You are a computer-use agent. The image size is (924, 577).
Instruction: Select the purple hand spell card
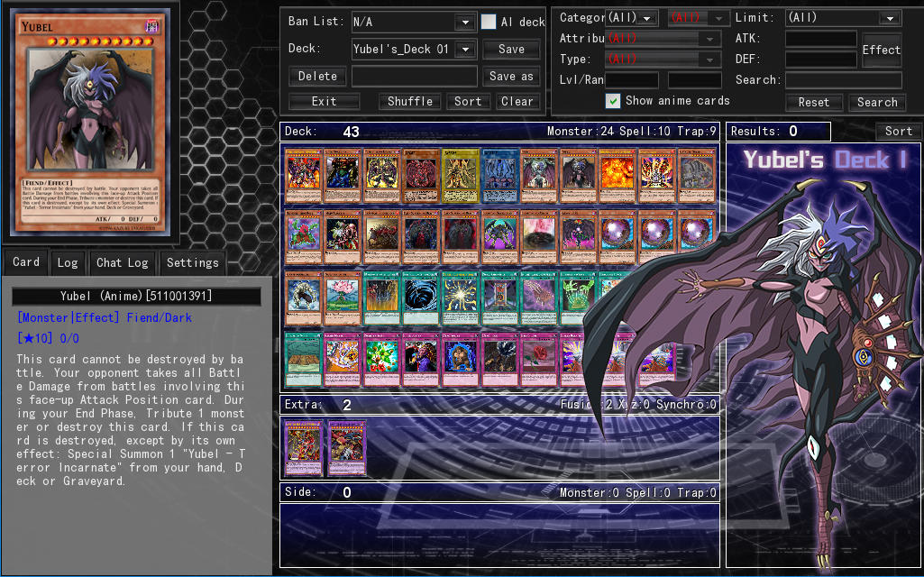pyautogui.click(x=539, y=298)
